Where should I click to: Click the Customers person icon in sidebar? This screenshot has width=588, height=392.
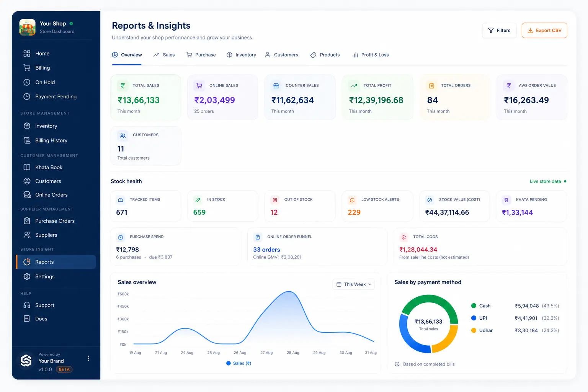pos(27,181)
